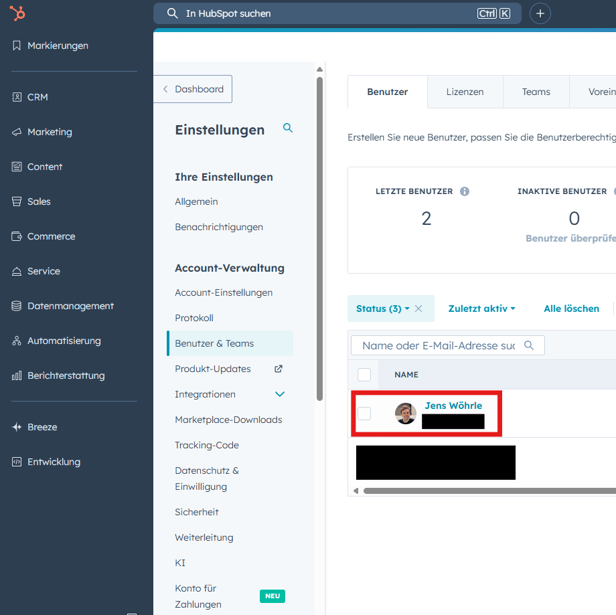The width and height of the screenshot is (616, 615).
Task: Click the horizontal scrollbar under user table
Action: (480, 491)
